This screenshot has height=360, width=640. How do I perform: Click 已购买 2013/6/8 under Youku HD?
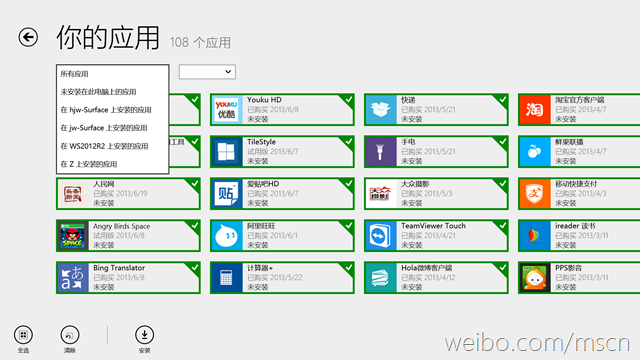[x=273, y=110]
